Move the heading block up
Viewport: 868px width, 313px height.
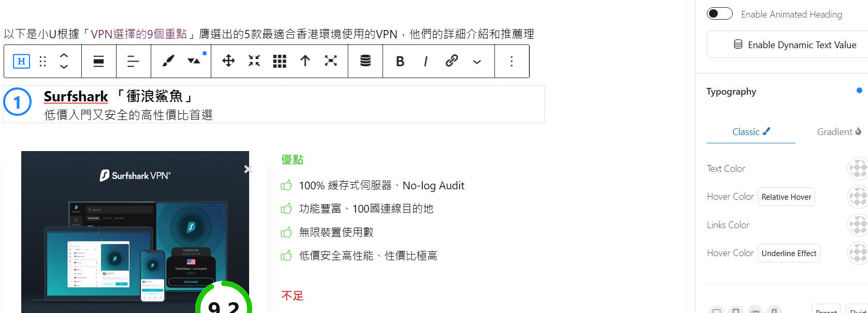64,55
